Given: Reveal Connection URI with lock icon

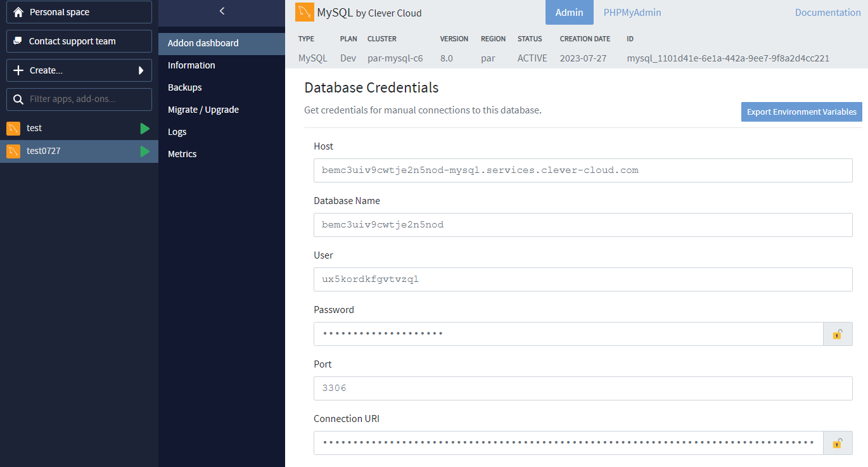Looking at the screenshot, I should pos(838,443).
